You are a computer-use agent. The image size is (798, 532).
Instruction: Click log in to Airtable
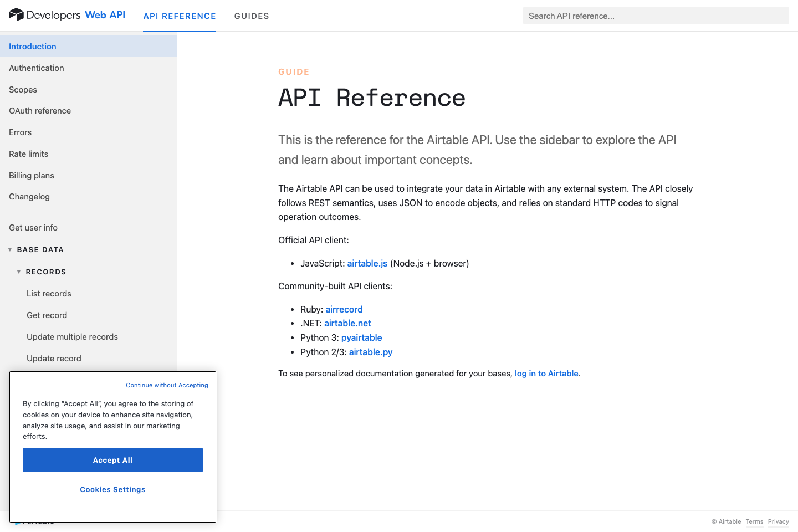coord(546,373)
